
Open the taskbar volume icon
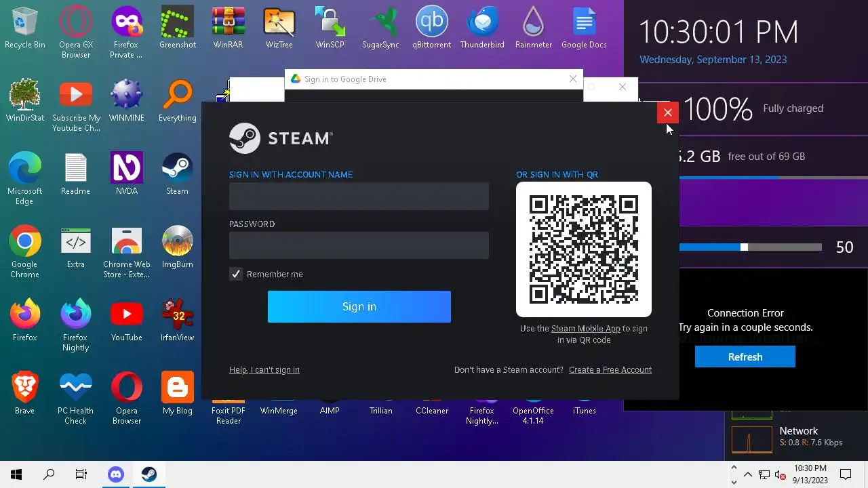781,474
